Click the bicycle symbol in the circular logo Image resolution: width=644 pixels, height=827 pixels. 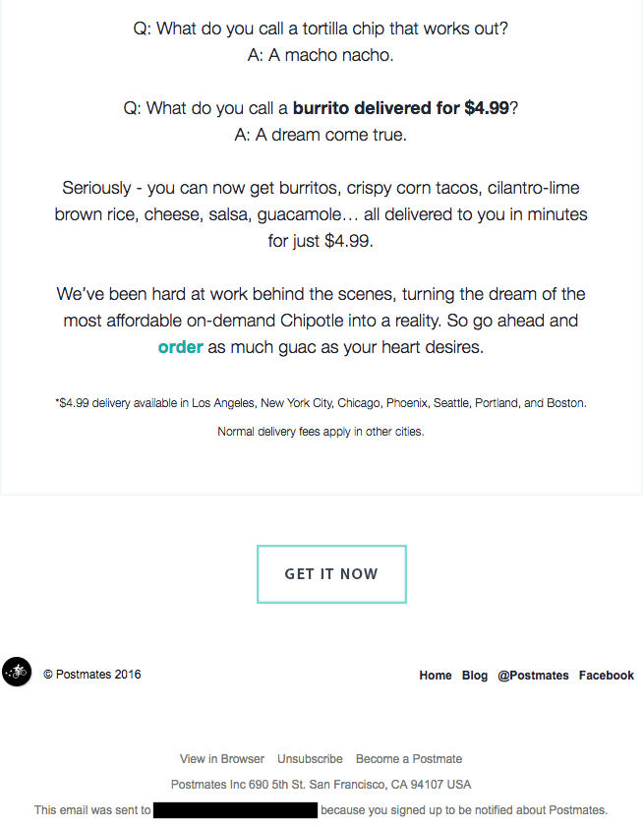17,673
